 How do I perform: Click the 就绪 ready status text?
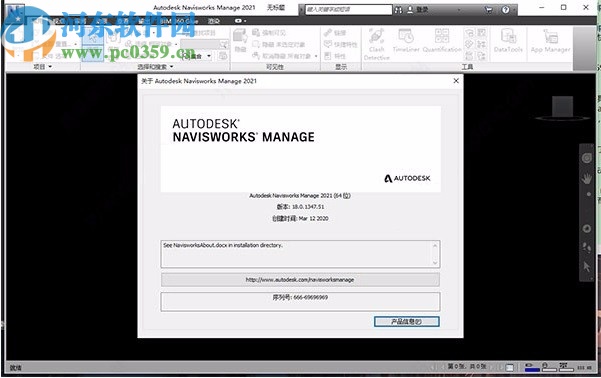(15, 368)
